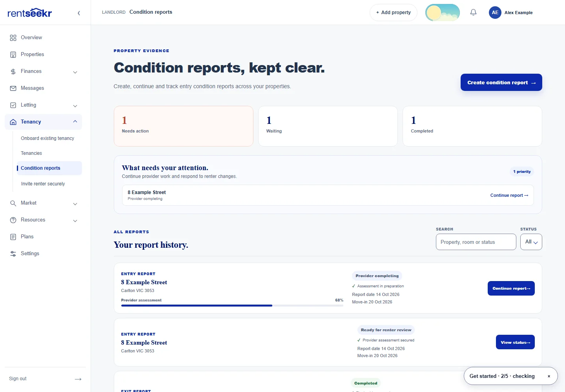Click the Sign out arrow icon
The height and width of the screenshot is (392, 565).
click(x=78, y=379)
